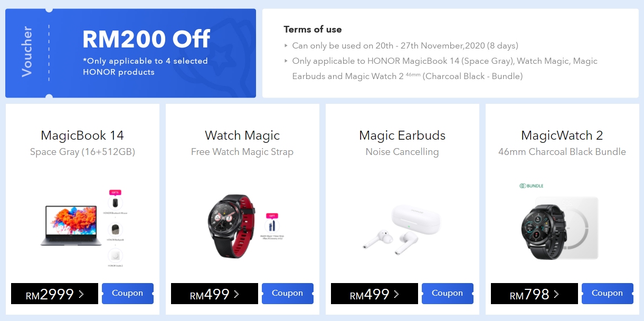Claim the Coupon for Magic Earbuds
This screenshot has height=321, width=644.
[448, 294]
